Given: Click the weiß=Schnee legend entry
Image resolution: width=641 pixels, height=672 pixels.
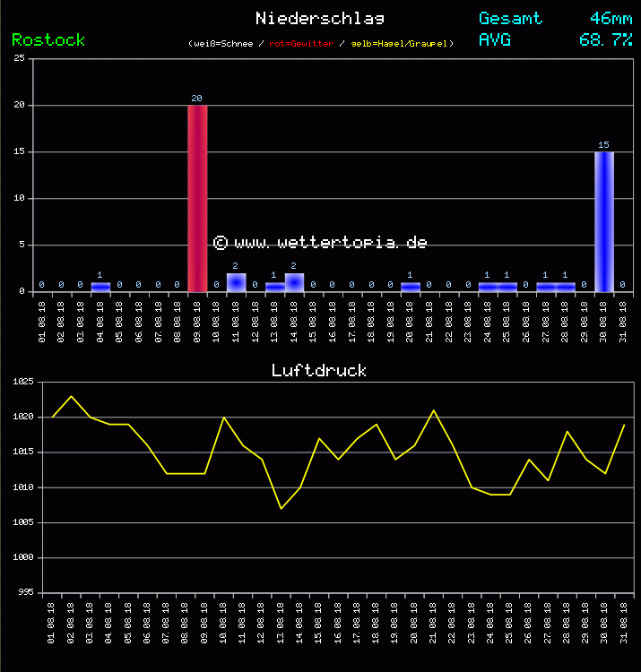Looking at the screenshot, I should click(x=222, y=43).
